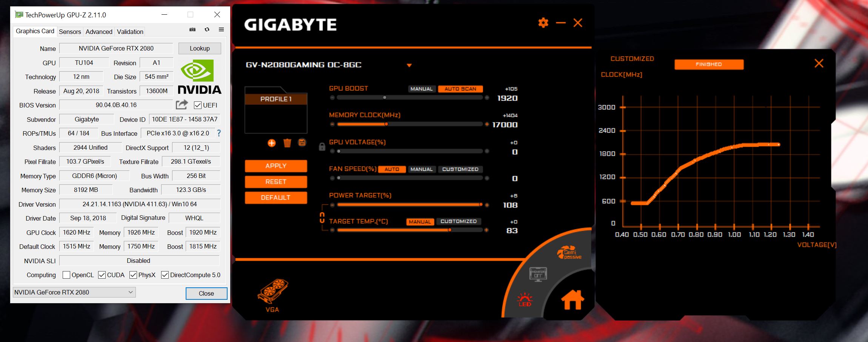Select Auto Scan for GPU Boost
Image resolution: width=868 pixels, height=342 pixels.
point(460,89)
